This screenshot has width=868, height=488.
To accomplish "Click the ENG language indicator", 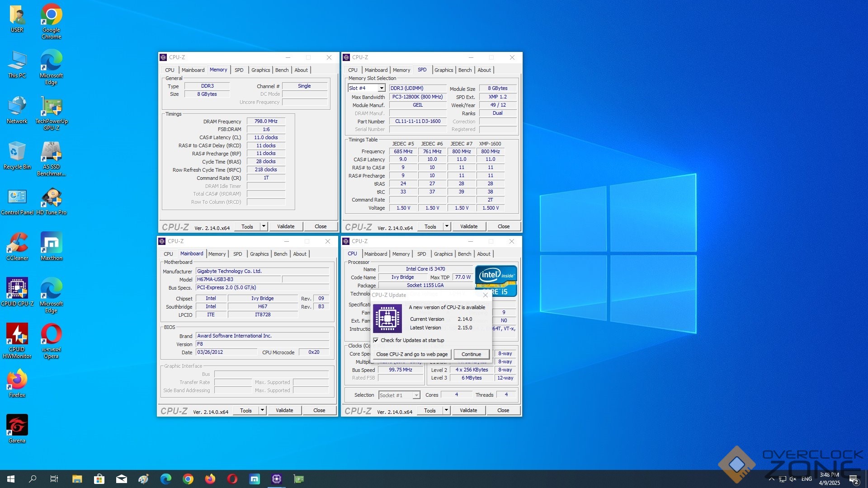I will pos(807,479).
